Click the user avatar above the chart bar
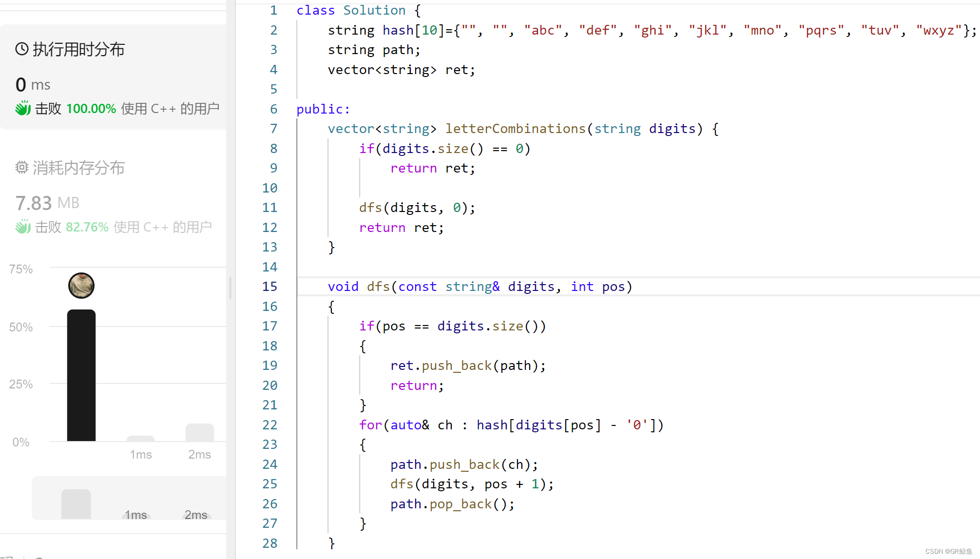Viewport: 980px width, 559px height. coord(81,286)
